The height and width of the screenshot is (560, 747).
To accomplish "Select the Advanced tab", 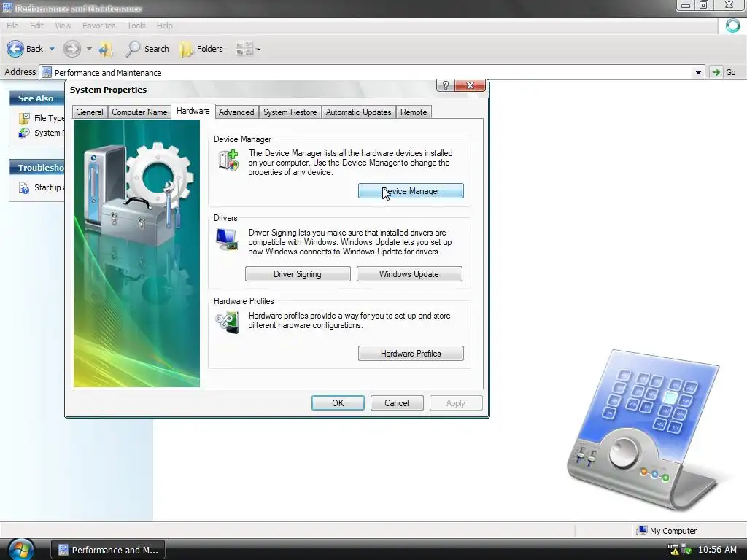I will (x=236, y=112).
